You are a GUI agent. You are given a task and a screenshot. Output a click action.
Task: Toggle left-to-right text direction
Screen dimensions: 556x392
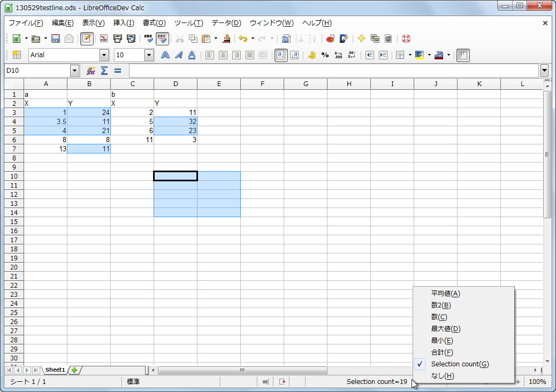pyautogui.click(x=281, y=55)
